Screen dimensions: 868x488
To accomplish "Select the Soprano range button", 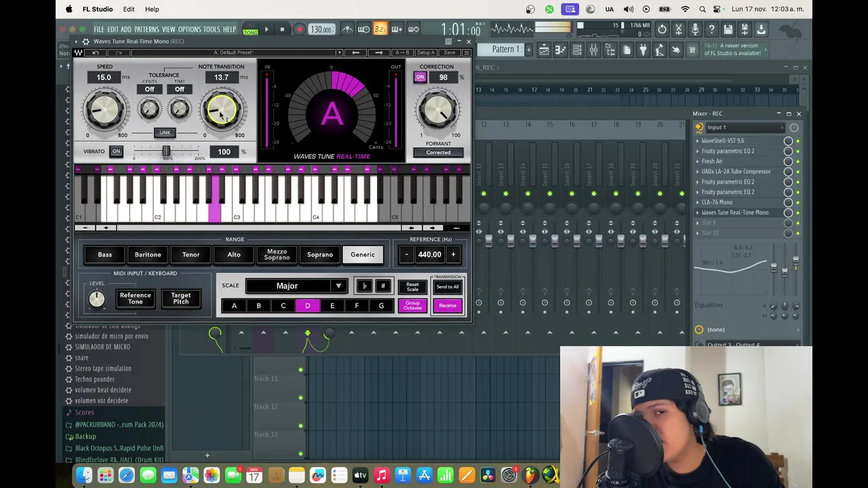I will [319, 255].
